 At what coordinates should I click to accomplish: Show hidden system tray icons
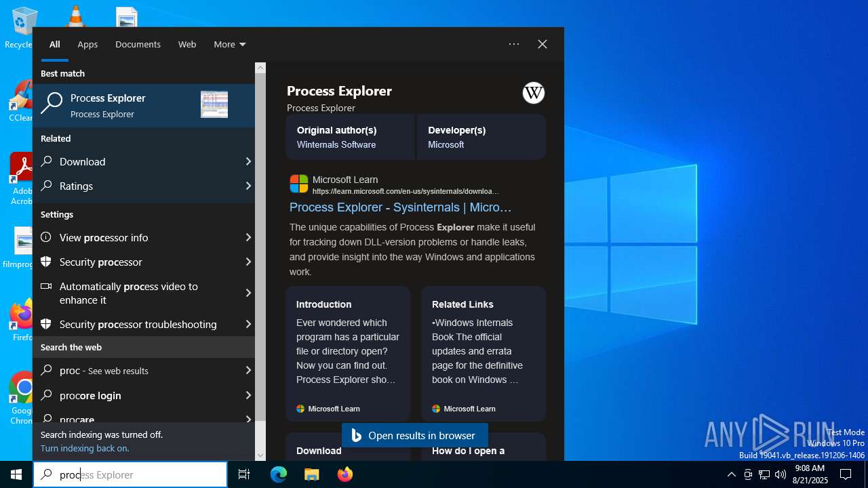coord(731,474)
